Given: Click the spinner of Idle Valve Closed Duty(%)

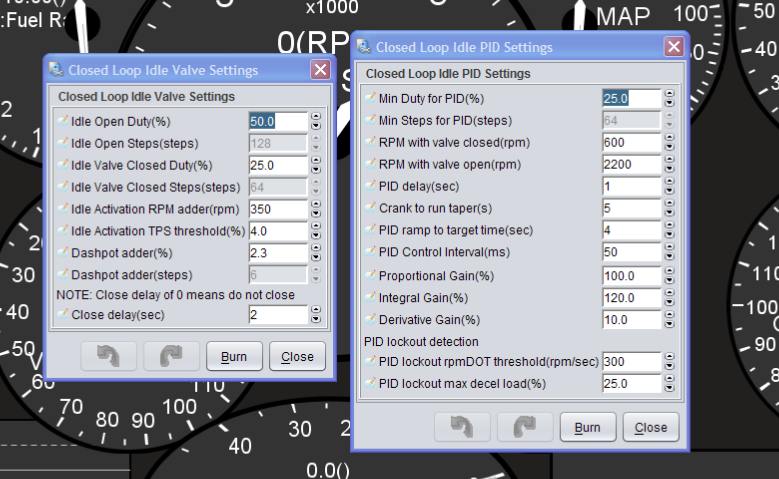Looking at the screenshot, I should [x=315, y=165].
